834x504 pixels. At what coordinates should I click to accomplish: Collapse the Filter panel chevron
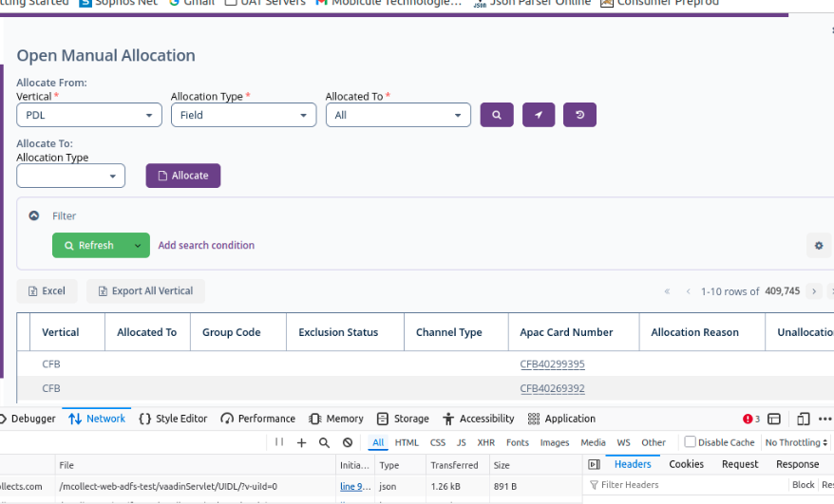(34, 216)
